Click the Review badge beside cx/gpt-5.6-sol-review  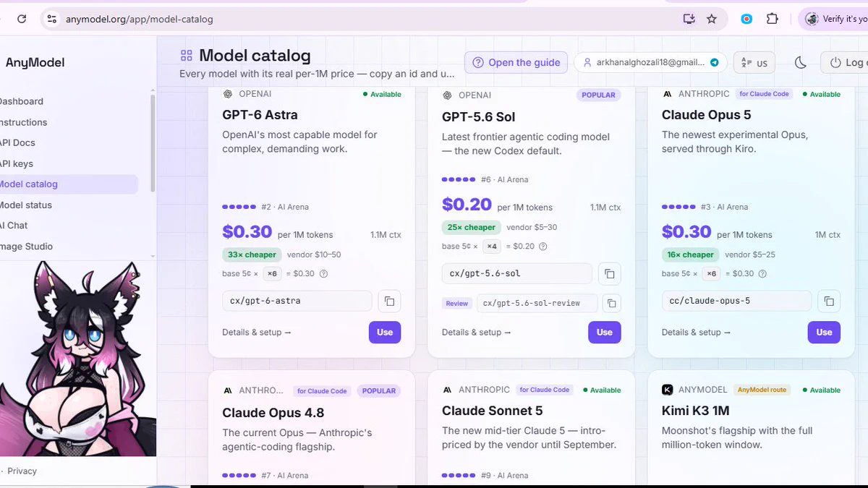point(456,304)
